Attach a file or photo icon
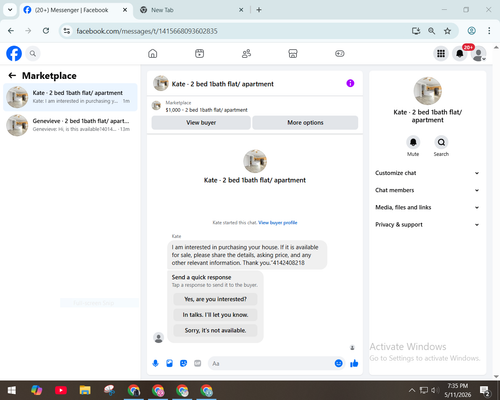The width and height of the screenshot is (500, 400). 169,363
